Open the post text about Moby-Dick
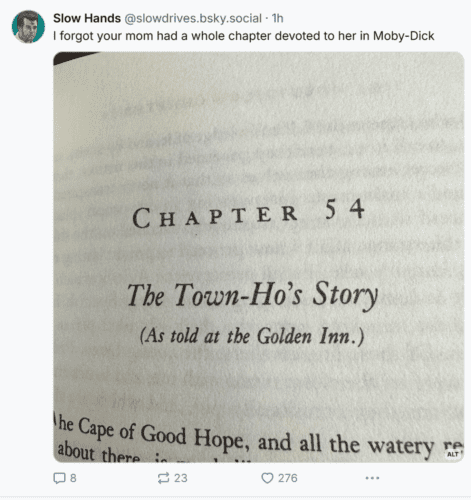Screen dimensions: 471x500 pyautogui.click(x=244, y=36)
